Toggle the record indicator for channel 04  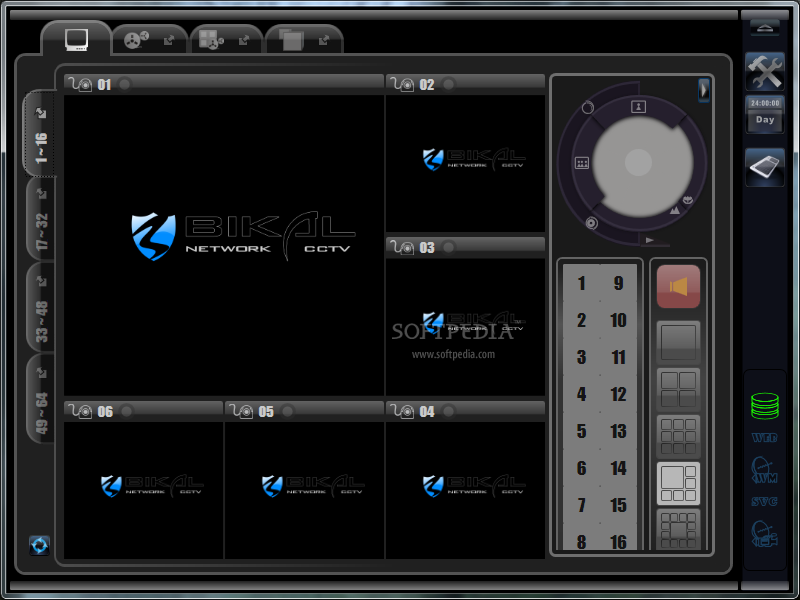(x=448, y=411)
